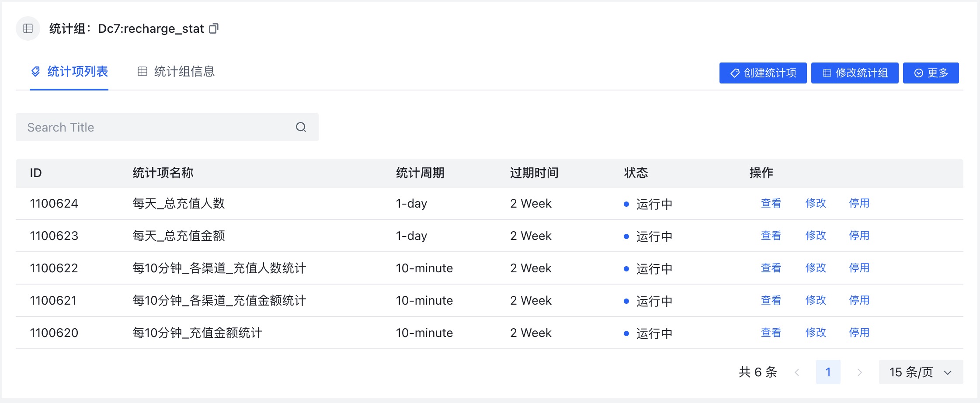Disable item 1100622 via 停用 link
980x403 pixels.
[x=859, y=268]
